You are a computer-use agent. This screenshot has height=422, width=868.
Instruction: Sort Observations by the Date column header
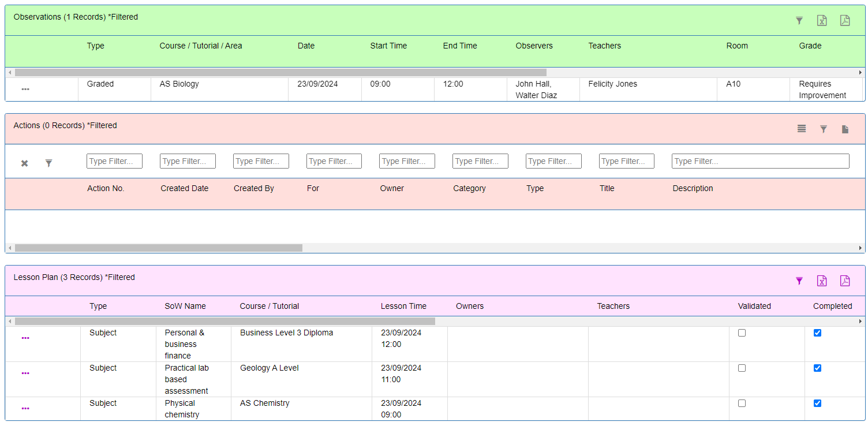tap(306, 46)
